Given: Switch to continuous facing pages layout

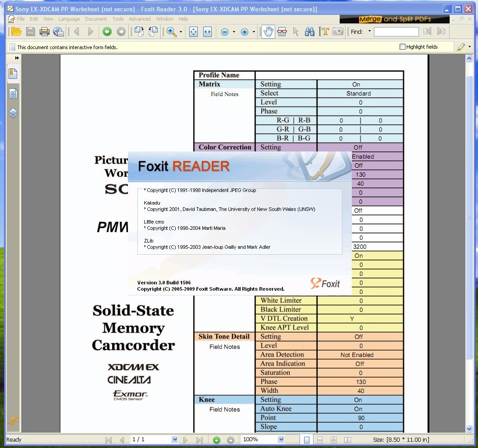Looking at the screenshot, I should [x=333, y=440].
